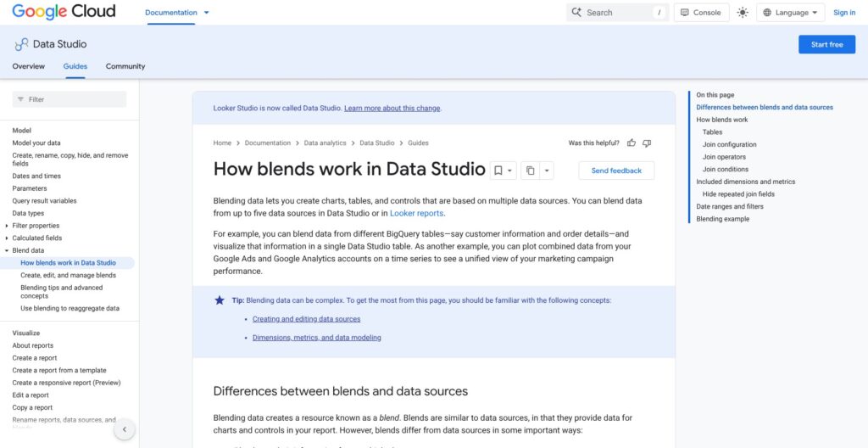Open the Community tab
Image resolution: width=868 pixels, height=448 pixels.
(125, 66)
